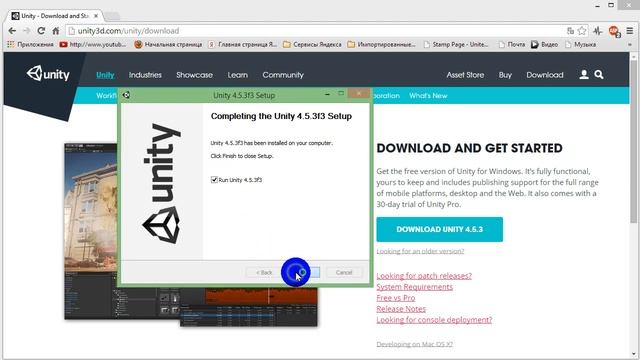Image resolution: width=640 pixels, height=360 pixels.
Task: Click the red extension icon beside the Chrome menu
Action: pos(614,31)
